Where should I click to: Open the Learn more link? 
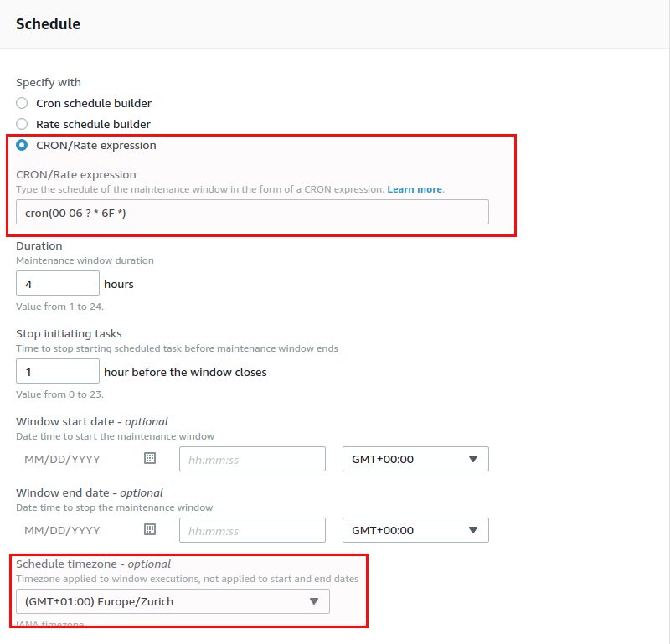tap(415, 189)
